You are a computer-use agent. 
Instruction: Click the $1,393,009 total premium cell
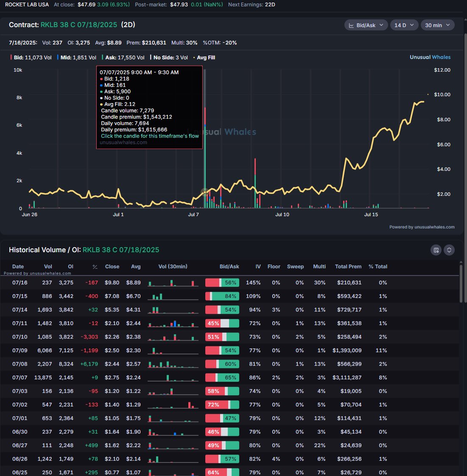(347, 350)
